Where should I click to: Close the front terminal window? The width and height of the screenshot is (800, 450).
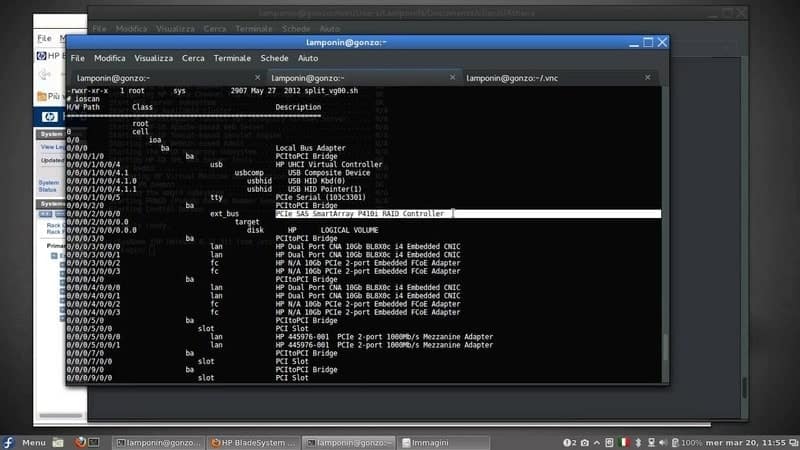662,42
